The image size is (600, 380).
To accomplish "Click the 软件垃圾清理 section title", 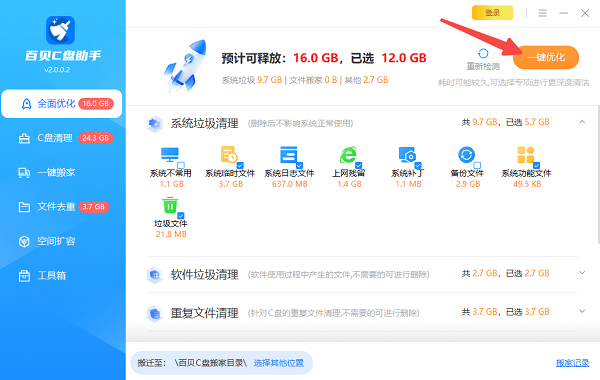I will point(205,275).
